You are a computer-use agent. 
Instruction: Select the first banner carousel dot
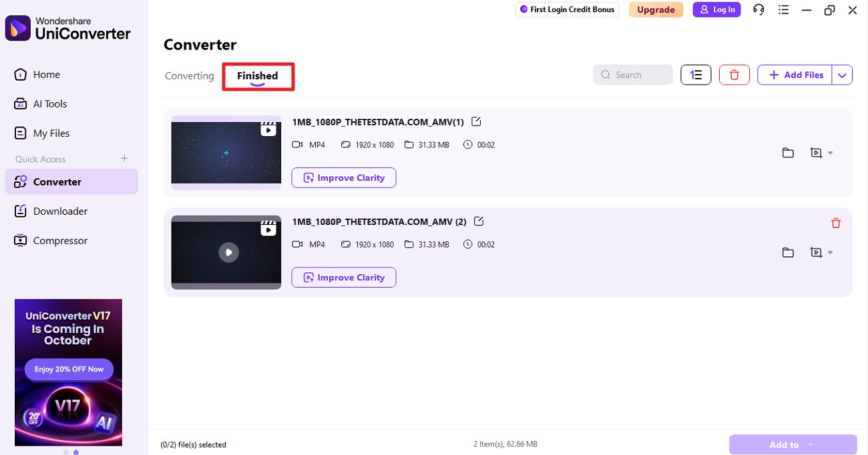65,452
